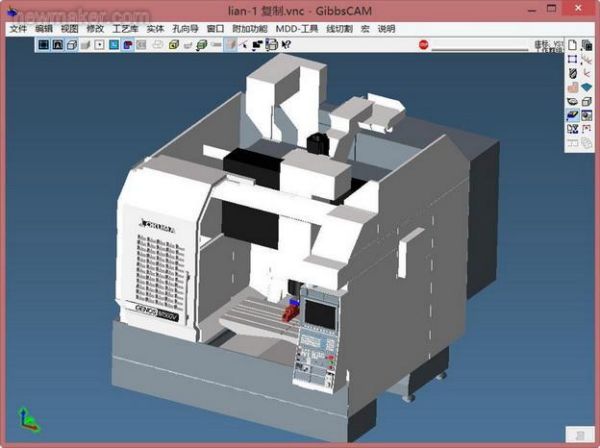Open the 工艺库 menu
The width and height of the screenshot is (600, 448).
pos(125,29)
